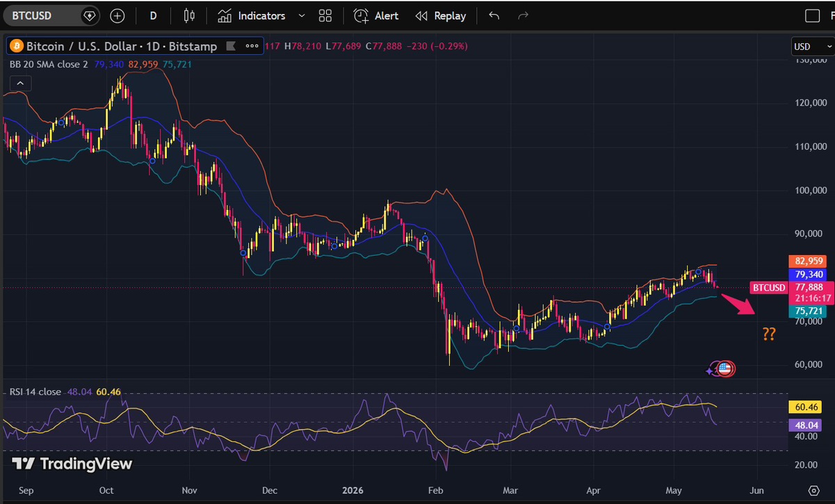
Task: Click the purple 48.04 RSI axis tag
Action: pyautogui.click(x=806, y=424)
